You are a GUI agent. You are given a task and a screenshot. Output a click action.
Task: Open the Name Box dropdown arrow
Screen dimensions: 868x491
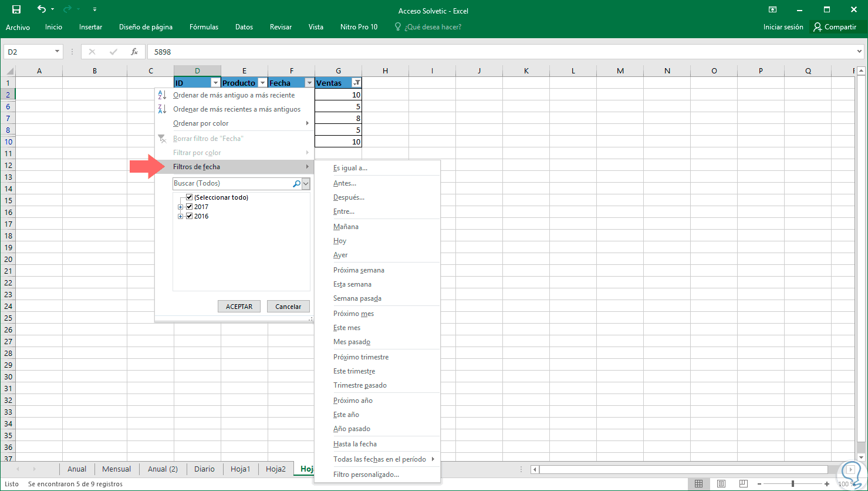click(x=57, y=52)
